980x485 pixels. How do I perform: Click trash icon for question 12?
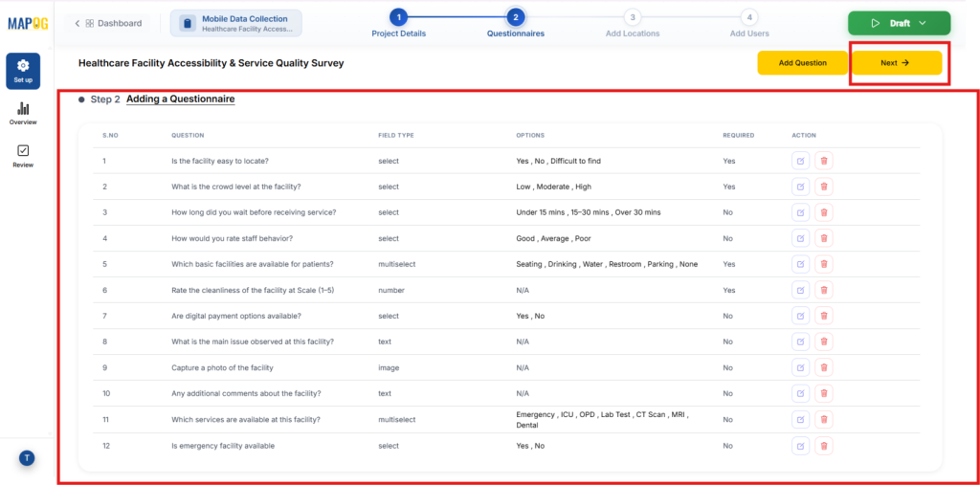click(x=824, y=445)
